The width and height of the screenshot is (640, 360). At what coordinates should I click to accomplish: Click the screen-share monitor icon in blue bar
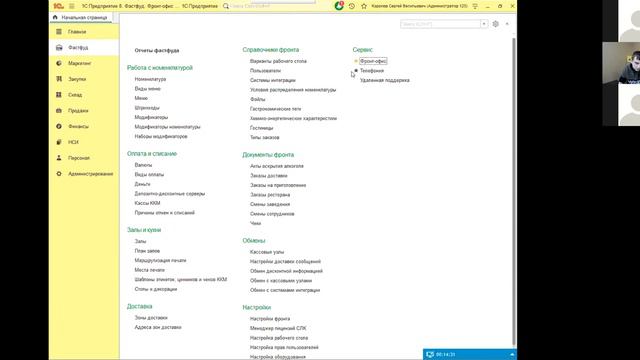430,354
